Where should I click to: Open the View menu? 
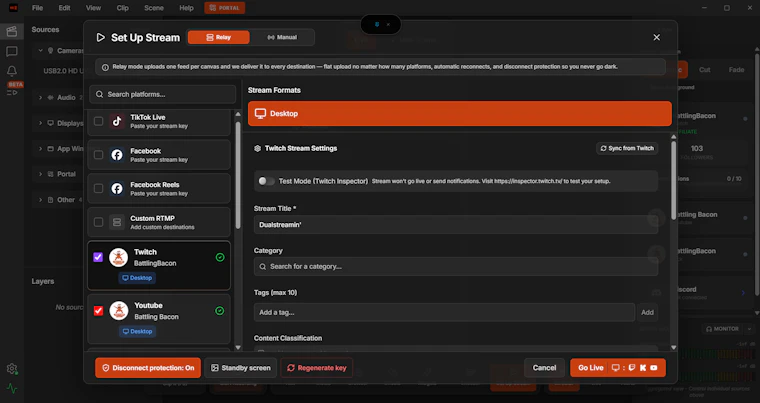coord(94,8)
